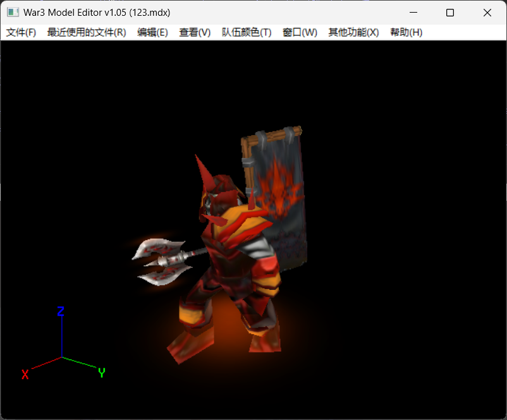This screenshot has height=420, width=507.
Task: Close the War3 Model Editor window
Action: (x=487, y=13)
